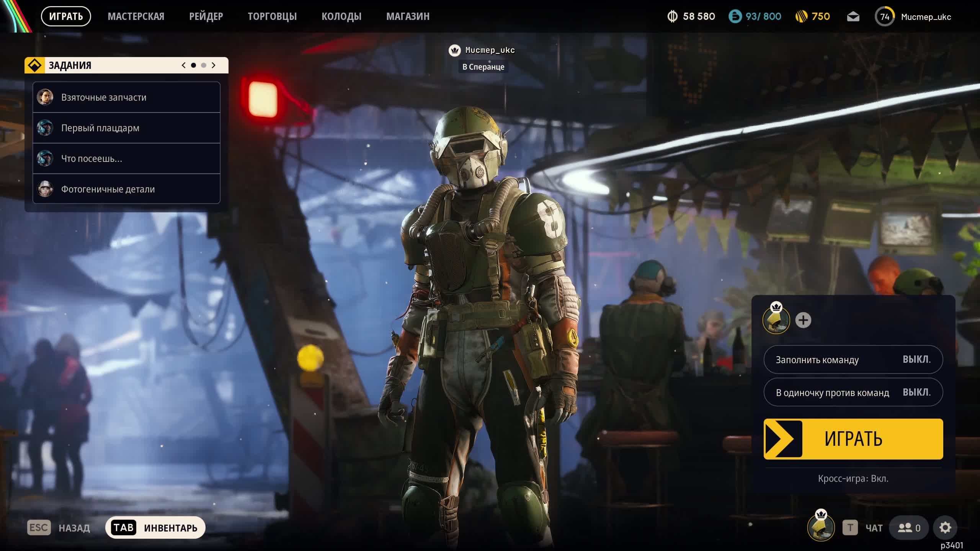980x551 pixels.
Task: Open the 'Мастерская' tab
Action: click(x=136, y=16)
